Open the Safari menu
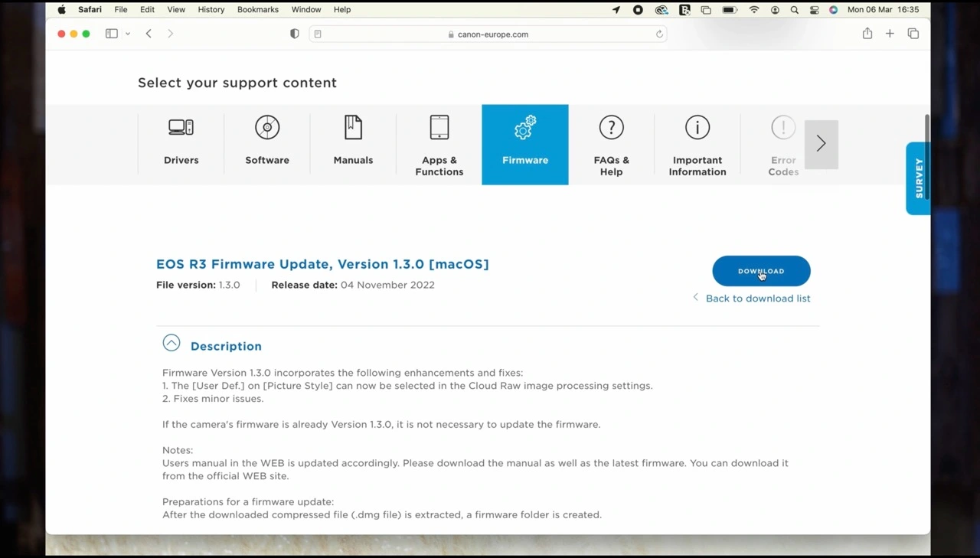This screenshot has height=558, width=980. tap(90, 10)
